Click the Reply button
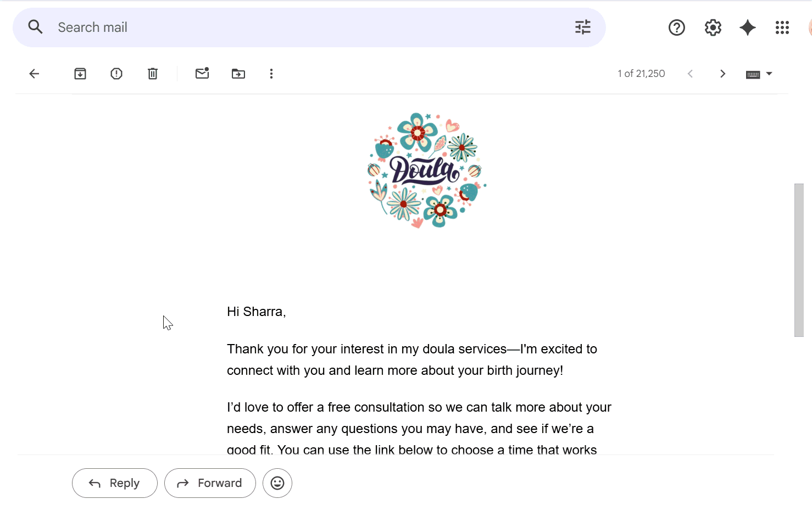Viewport: 812px width, 521px height. (x=115, y=483)
